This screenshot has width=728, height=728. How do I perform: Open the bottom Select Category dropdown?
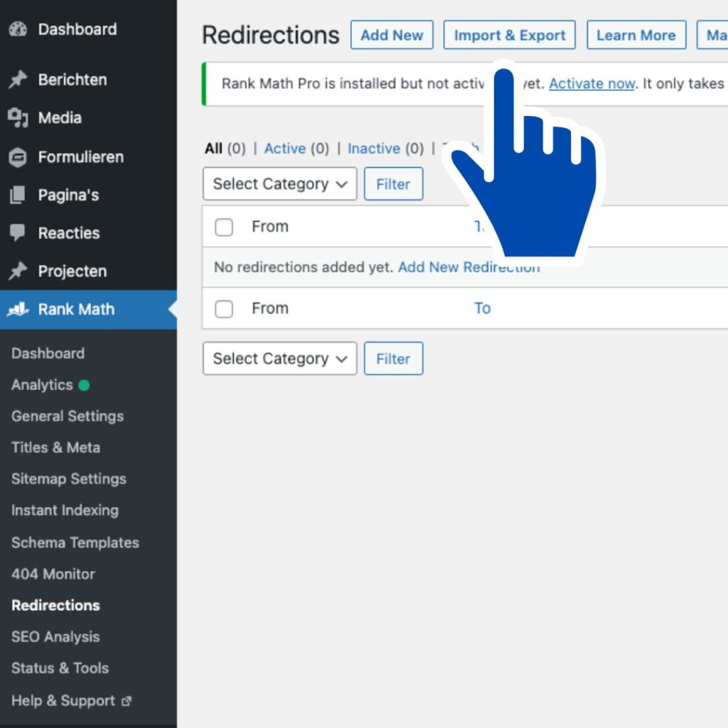pyautogui.click(x=279, y=358)
